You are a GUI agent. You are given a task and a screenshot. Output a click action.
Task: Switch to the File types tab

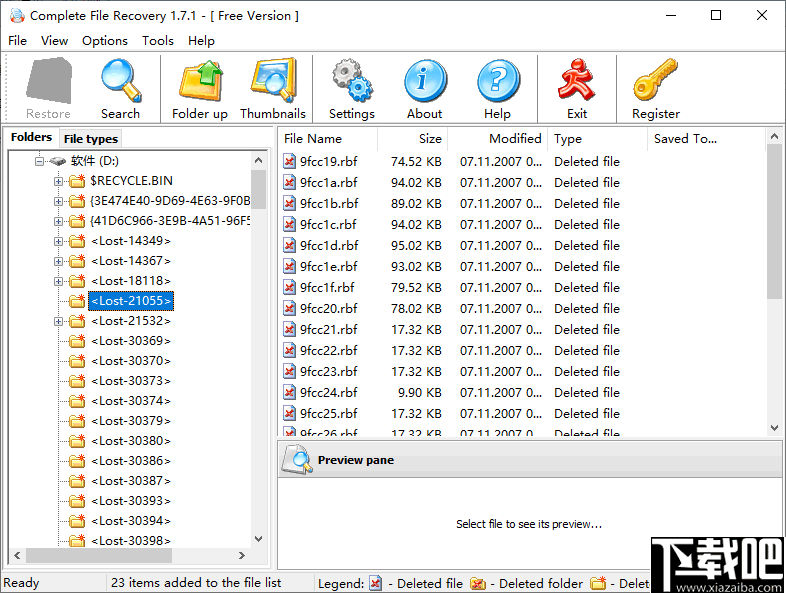tap(91, 139)
